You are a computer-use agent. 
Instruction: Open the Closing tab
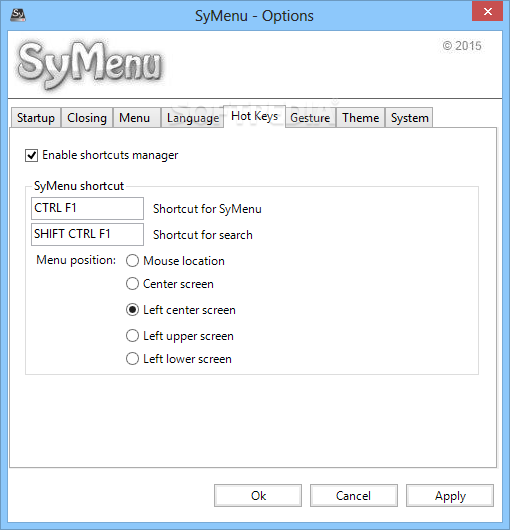87,118
